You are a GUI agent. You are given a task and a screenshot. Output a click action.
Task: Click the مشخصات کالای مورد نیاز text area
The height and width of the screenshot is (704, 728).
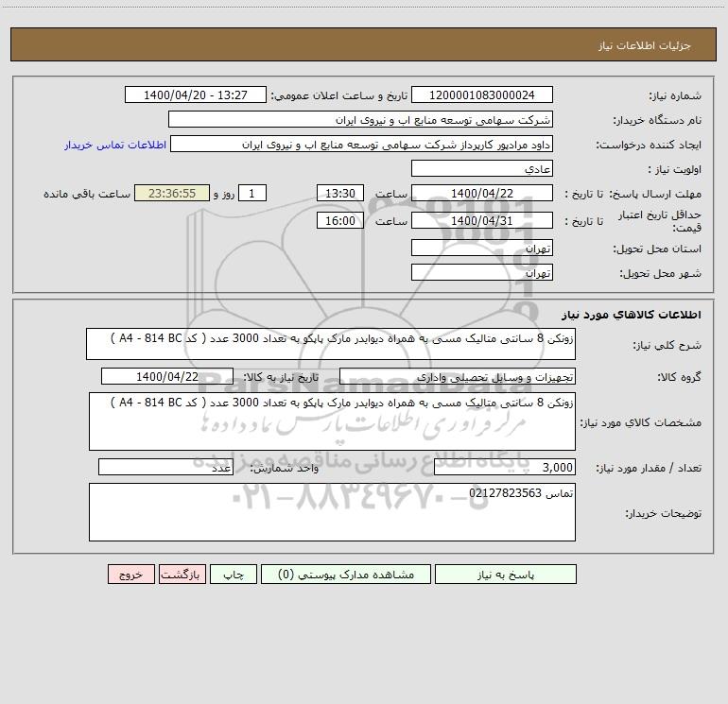(x=332, y=421)
